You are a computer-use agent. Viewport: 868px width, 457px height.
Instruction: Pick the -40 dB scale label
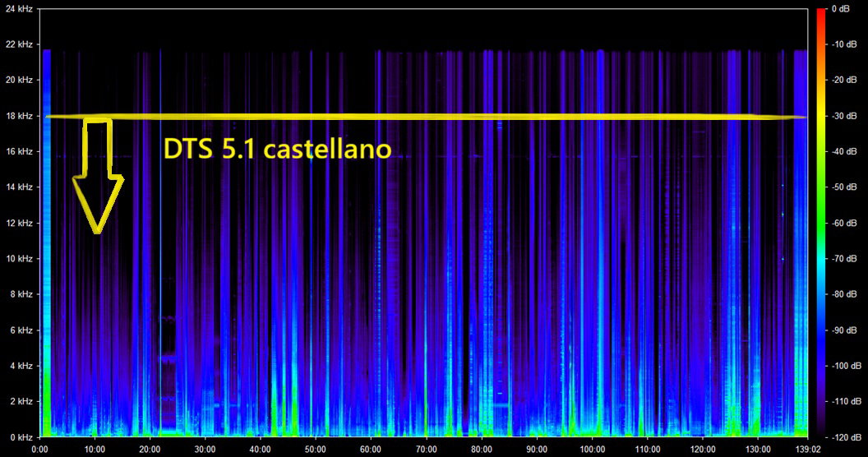845,151
